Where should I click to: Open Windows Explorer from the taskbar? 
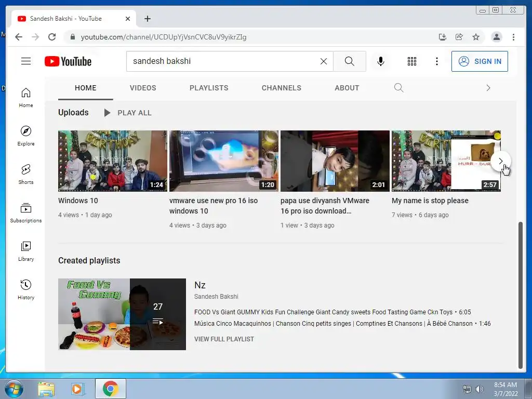pos(46,389)
